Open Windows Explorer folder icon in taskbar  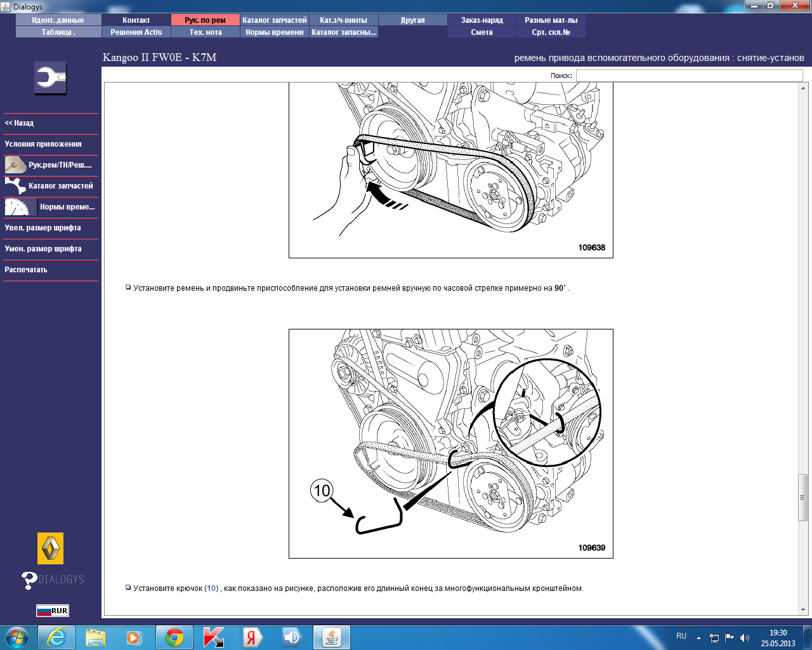(x=96, y=637)
